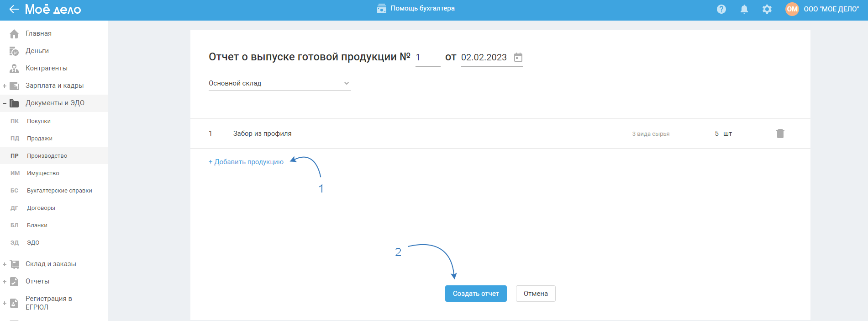Click the БЛ abbreviation icon
868x321 pixels.
tap(15, 225)
